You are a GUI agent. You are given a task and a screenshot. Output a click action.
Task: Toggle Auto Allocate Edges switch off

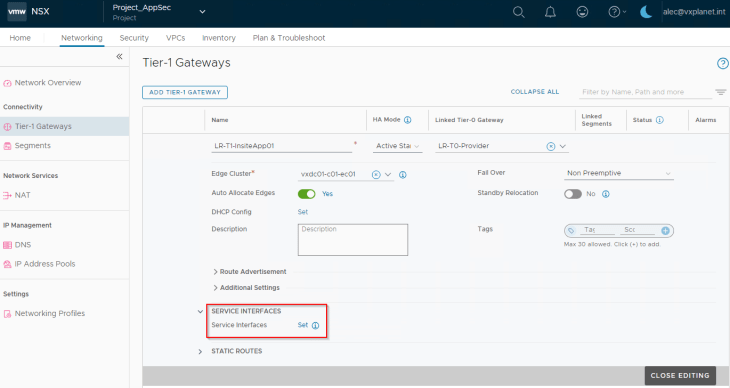coord(306,194)
